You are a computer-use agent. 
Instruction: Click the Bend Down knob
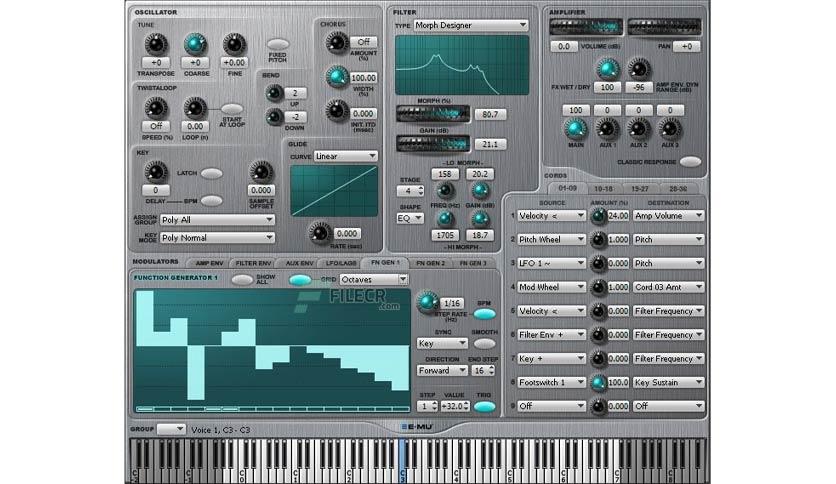[x=274, y=117]
